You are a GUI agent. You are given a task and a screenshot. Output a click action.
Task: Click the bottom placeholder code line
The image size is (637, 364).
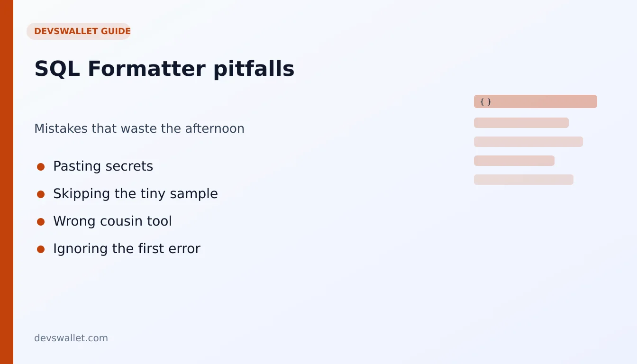tap(524, 180)
